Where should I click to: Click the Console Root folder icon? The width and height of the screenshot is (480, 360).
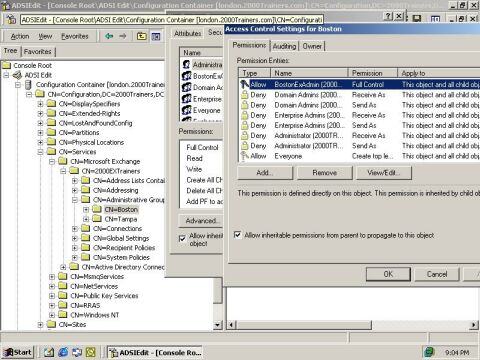pyautogui.click(x=7, y=65)
